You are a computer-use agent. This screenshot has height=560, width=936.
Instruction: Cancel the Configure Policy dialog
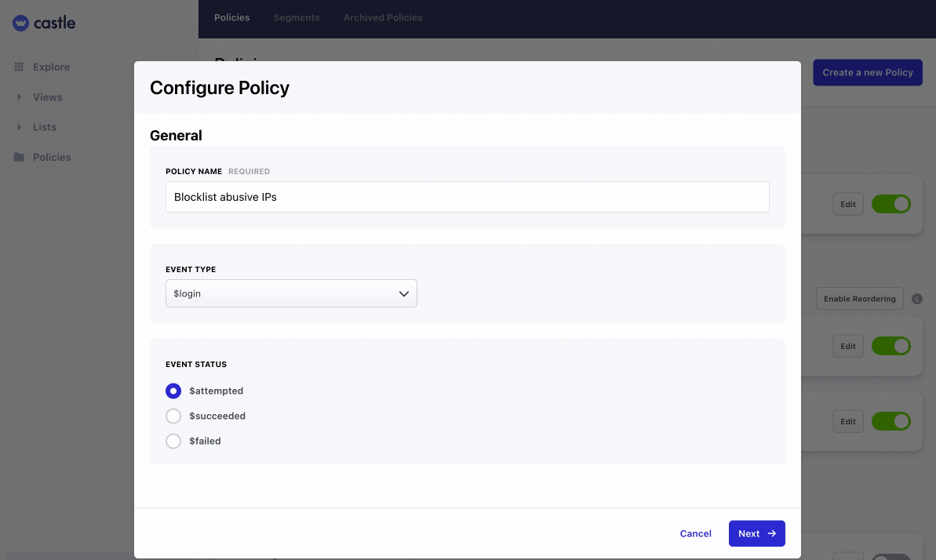695,534
